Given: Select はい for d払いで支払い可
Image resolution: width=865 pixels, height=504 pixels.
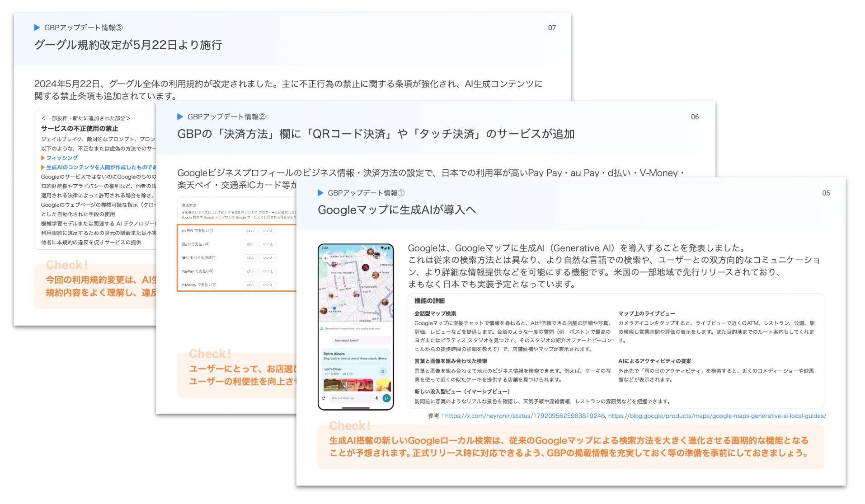Looking at the screenshot, I should point(250,244).
